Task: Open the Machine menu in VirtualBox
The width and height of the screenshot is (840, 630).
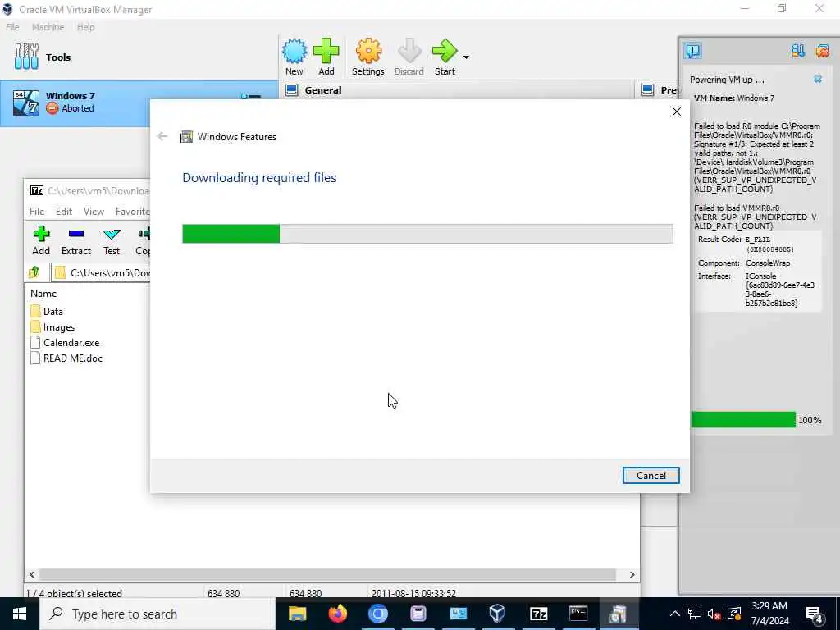Action: (48, 27)
